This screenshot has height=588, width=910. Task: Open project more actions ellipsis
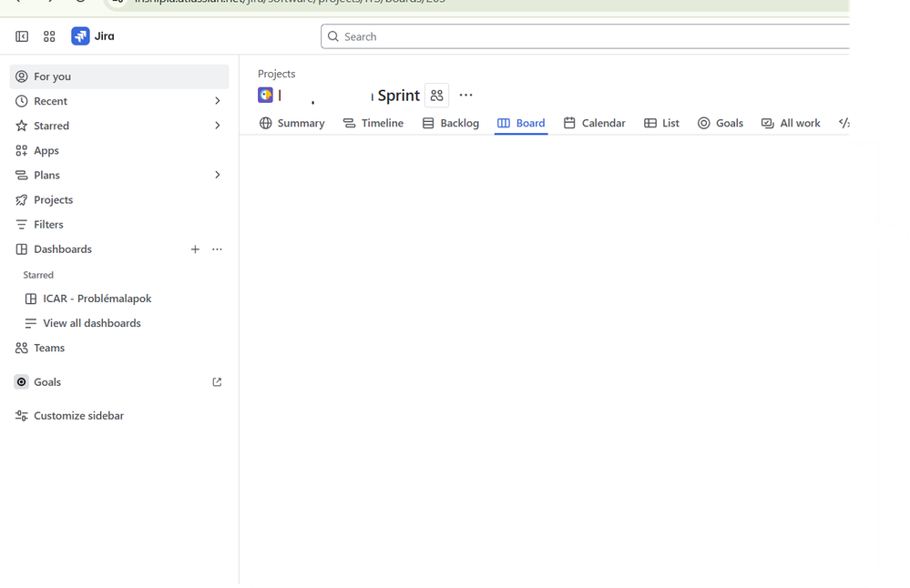(466, 95)
